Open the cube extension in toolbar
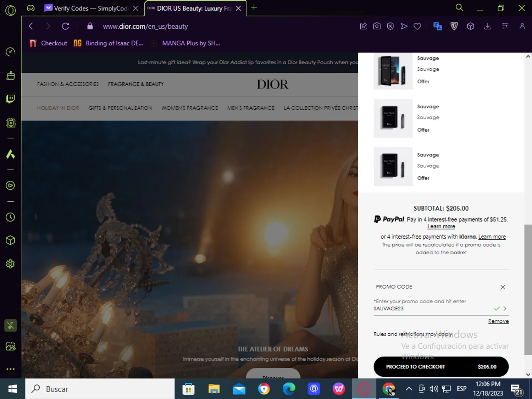 471,26
